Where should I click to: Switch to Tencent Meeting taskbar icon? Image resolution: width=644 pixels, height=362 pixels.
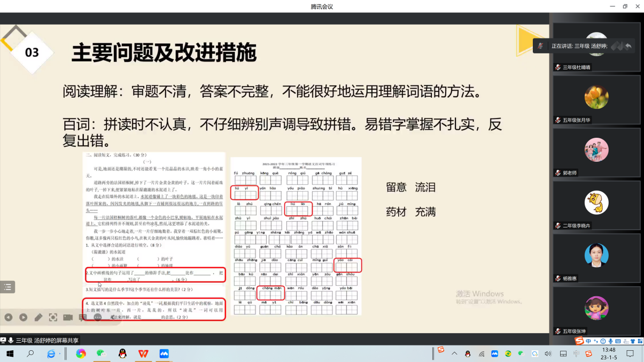(164, 353)
